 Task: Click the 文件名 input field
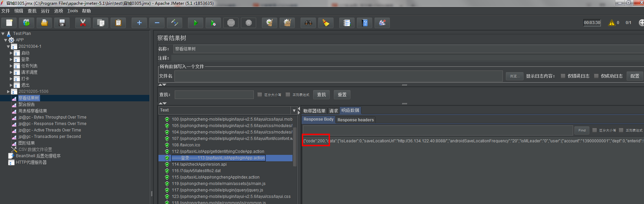click(338, 76)
